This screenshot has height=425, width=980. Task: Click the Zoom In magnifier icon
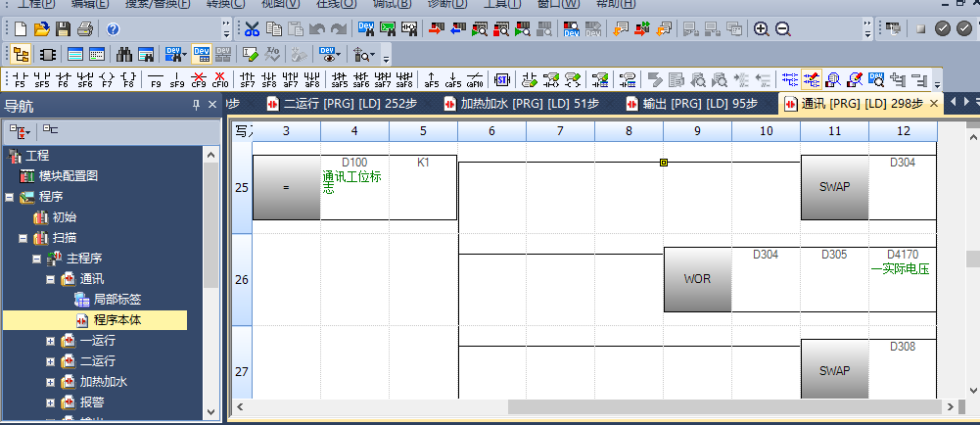763,29
